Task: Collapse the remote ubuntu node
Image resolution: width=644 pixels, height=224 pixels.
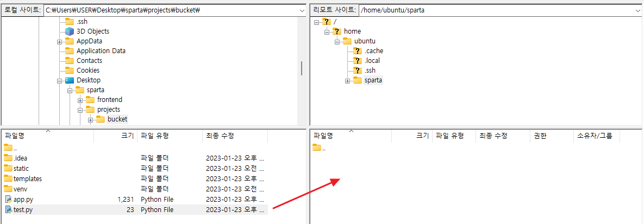Action: coord(337,41)
